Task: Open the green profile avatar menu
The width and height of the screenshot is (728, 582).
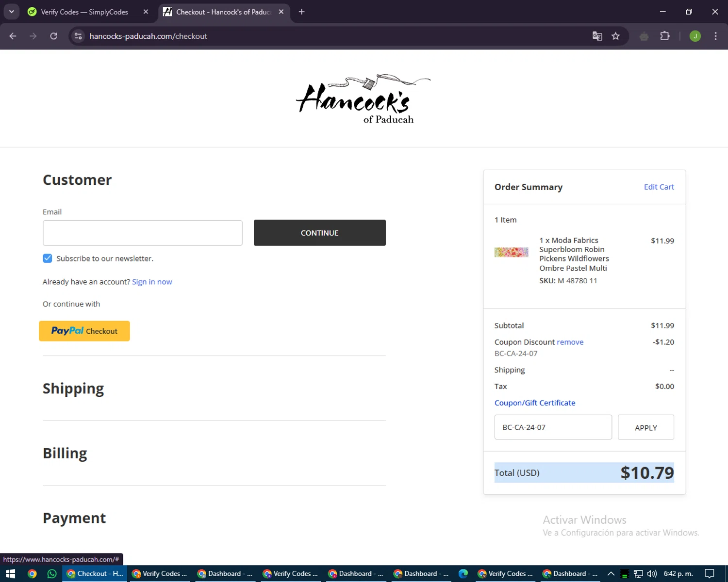Action: click(695, 36)
